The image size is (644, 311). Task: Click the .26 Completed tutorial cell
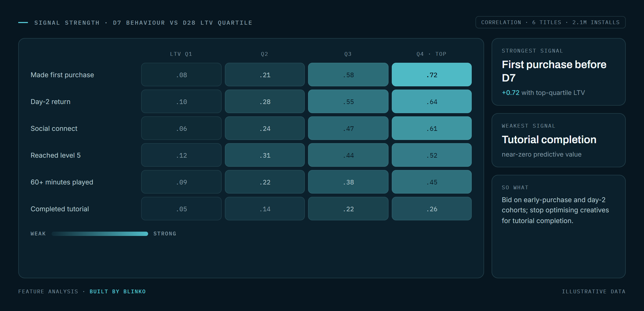click(431, 209)
